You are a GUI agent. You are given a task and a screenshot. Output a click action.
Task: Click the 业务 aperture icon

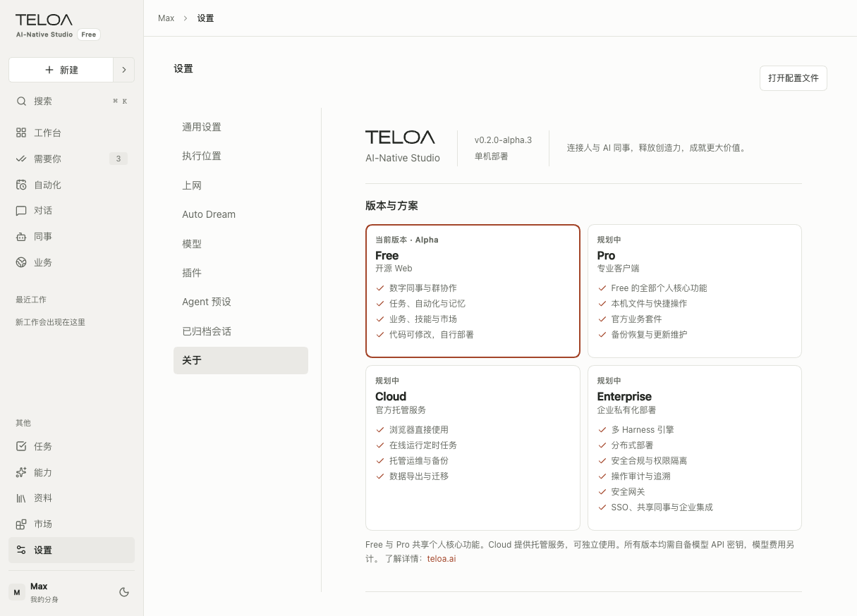(21, 262)
